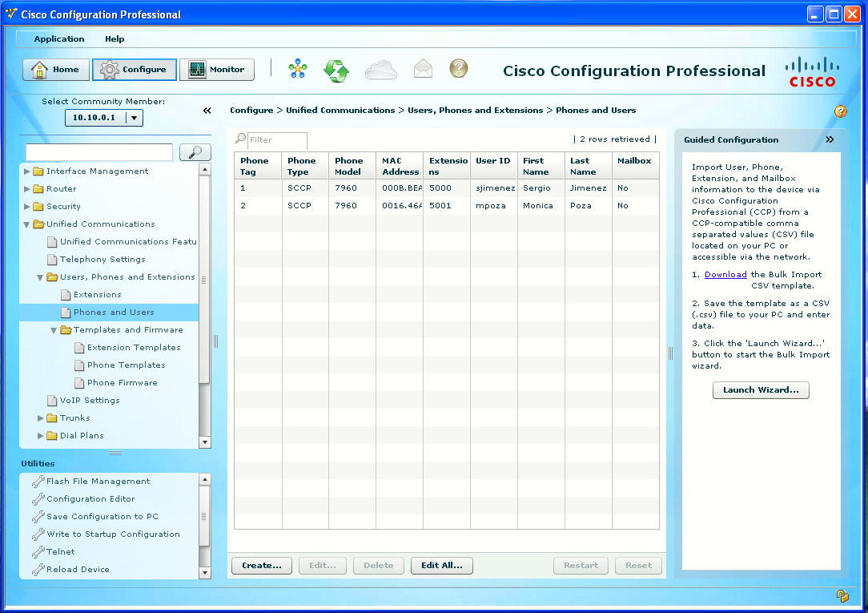Open the Help menu
This screenshot has height=613, width=868.
click(115, 38)
